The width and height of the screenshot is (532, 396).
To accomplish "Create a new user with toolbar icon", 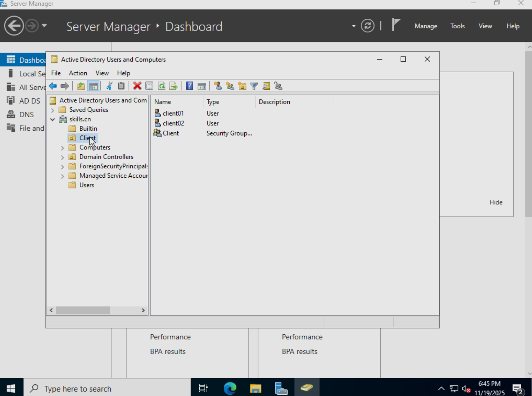I will [217, 86].
